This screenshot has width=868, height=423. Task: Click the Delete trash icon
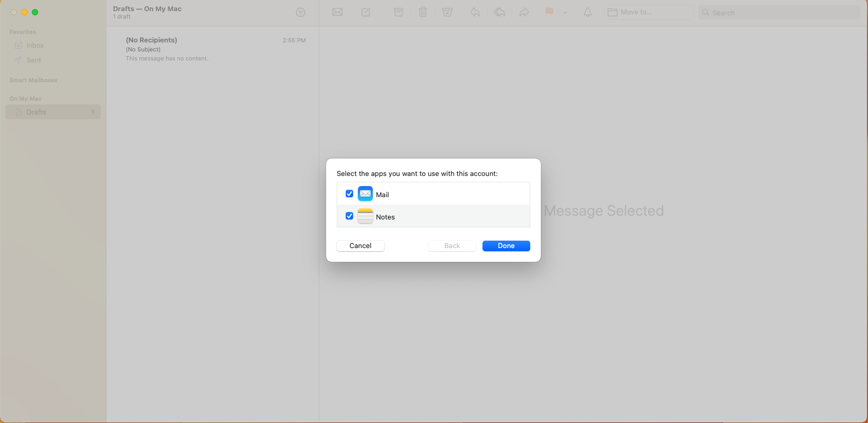tap(423, 12)
